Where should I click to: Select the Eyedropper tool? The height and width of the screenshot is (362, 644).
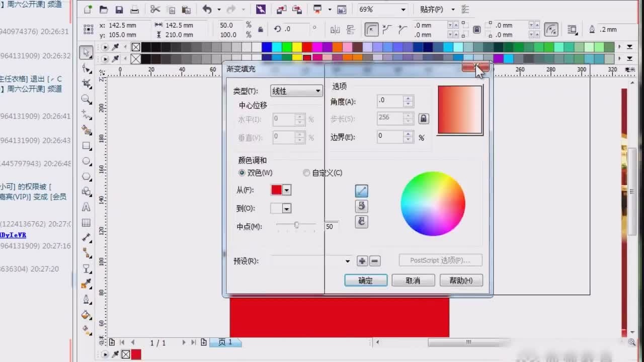(x=87, y=284)
